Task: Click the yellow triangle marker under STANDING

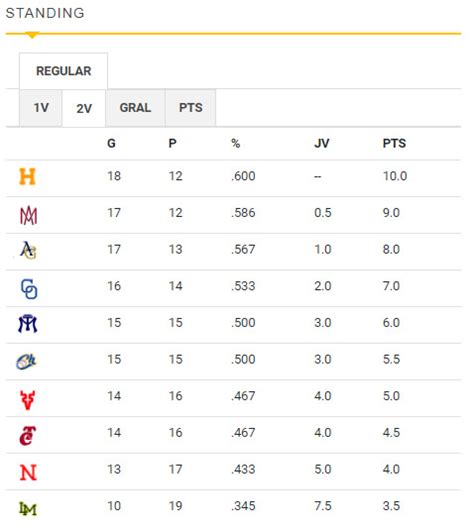Action: [x=32, y=35]
